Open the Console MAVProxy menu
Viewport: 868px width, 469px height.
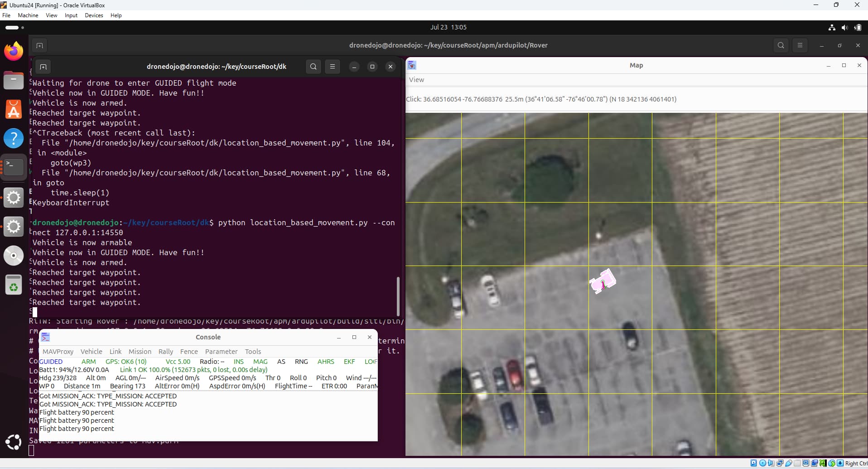(x=58, y=352)
